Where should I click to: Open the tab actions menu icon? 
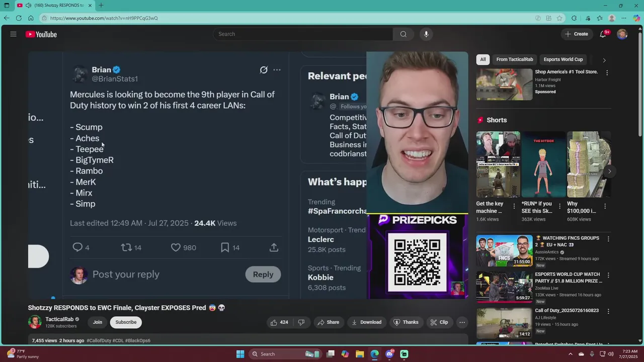point(7,6)
